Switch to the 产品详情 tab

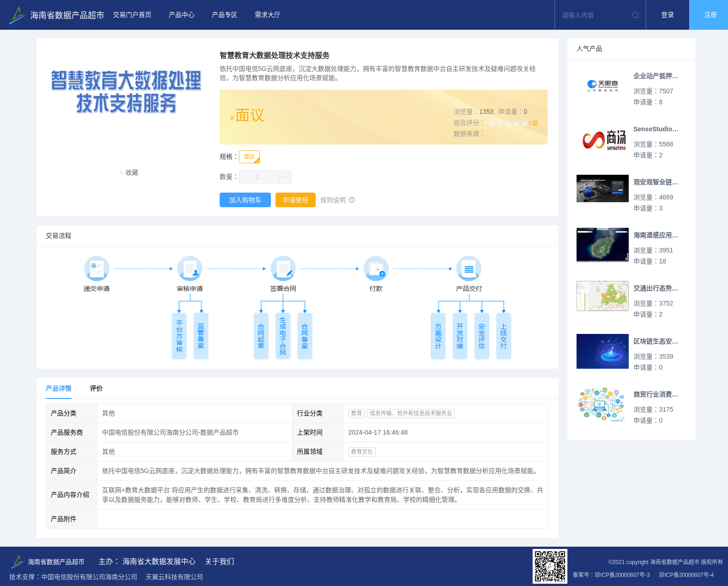pos(59,388)
